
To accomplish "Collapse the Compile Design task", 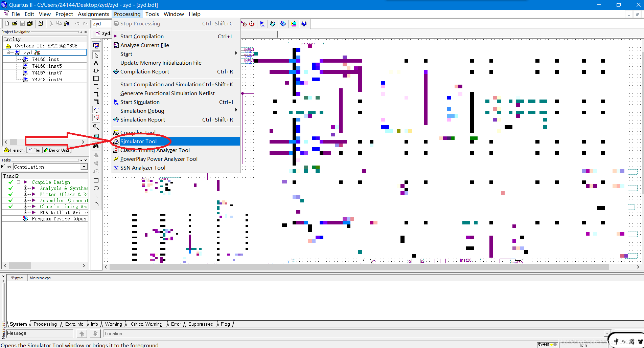I will (x=19, y=182).
